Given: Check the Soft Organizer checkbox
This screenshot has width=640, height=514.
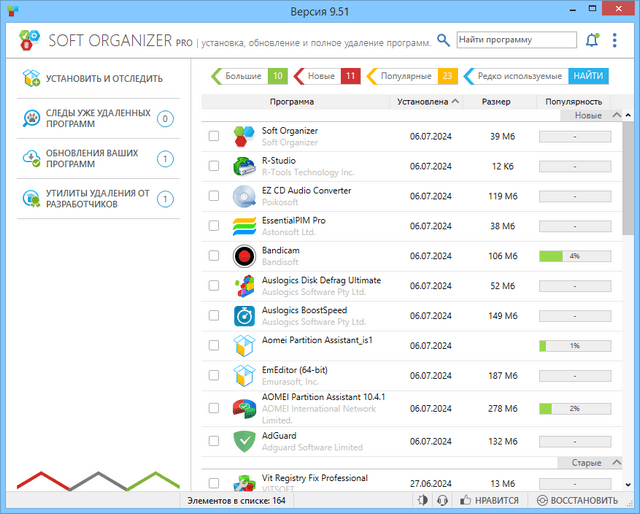Looking at the screenshot, I should (x=214, y=136).
